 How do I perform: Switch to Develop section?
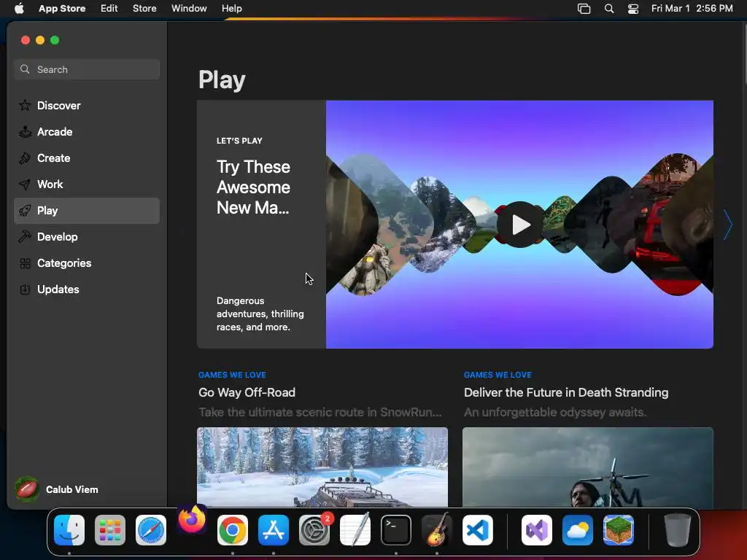(87, 237)
